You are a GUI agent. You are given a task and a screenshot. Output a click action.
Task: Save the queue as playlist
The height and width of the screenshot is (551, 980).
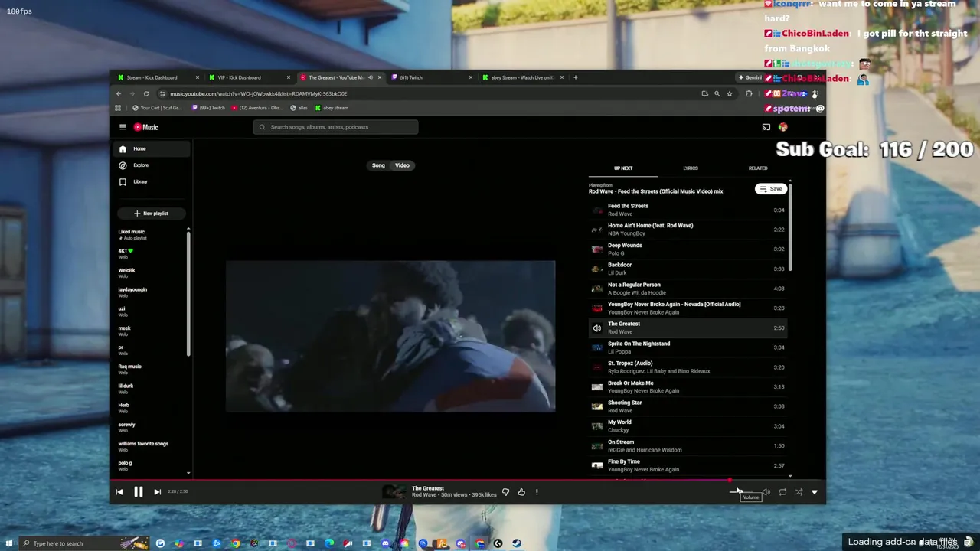pos(771,189)
